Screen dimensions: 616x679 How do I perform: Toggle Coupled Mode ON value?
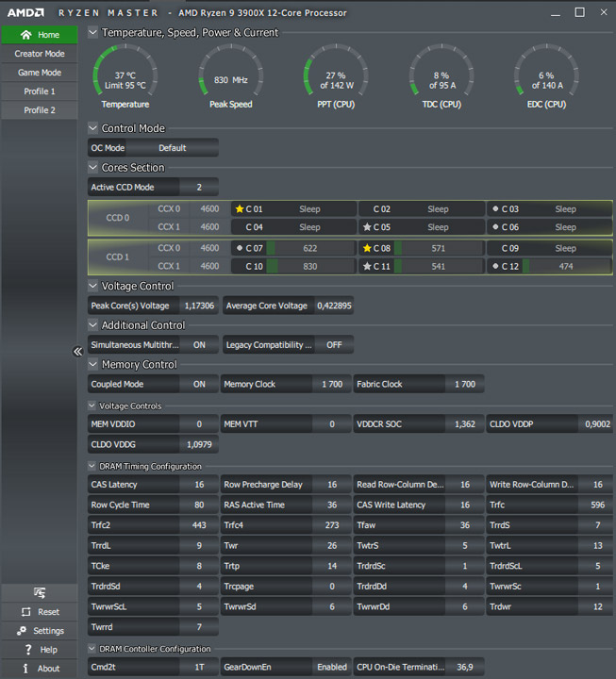[199, 384]
